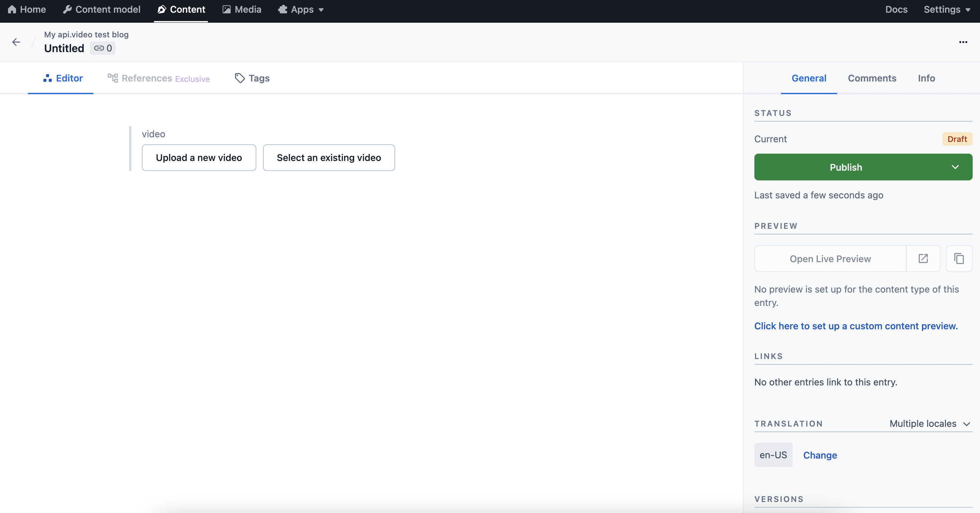980x513 pixels.
Task: Copy the preview URL using the copy icon
Action: (x=959, y=259)
